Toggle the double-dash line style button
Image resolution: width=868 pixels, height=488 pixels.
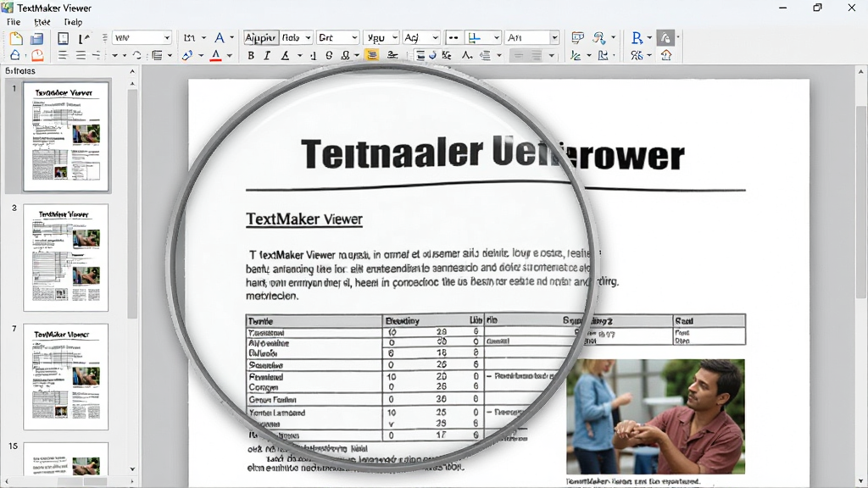453,37
